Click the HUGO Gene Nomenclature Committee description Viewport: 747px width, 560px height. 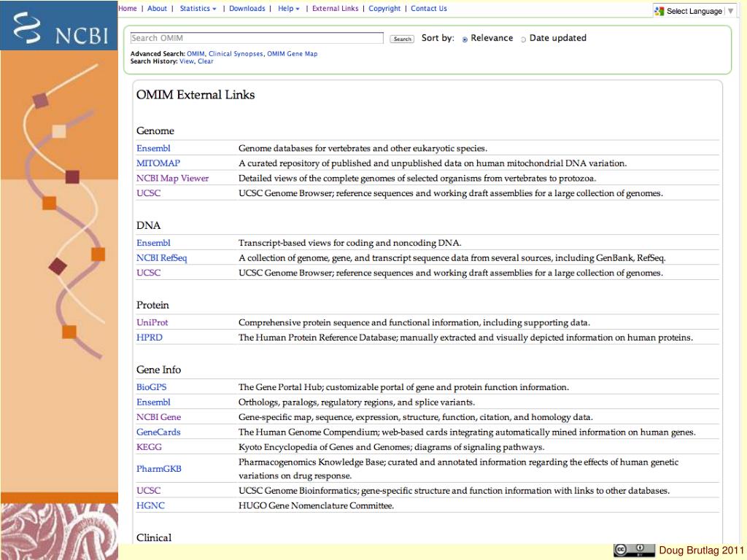tap(316, 506)
